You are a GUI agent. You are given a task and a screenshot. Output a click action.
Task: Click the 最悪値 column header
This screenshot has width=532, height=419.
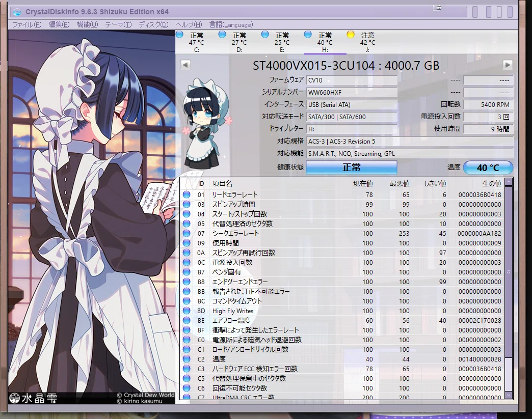tap(400, 183)
